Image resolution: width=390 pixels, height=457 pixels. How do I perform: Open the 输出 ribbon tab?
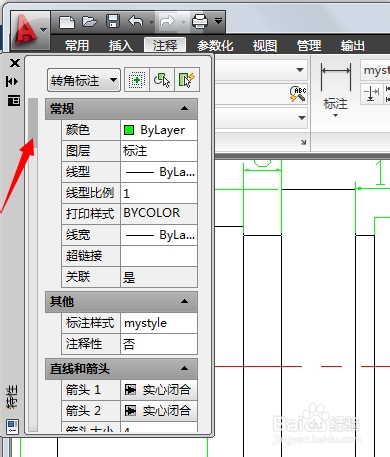pyautogui.click(x=352, y=45)
